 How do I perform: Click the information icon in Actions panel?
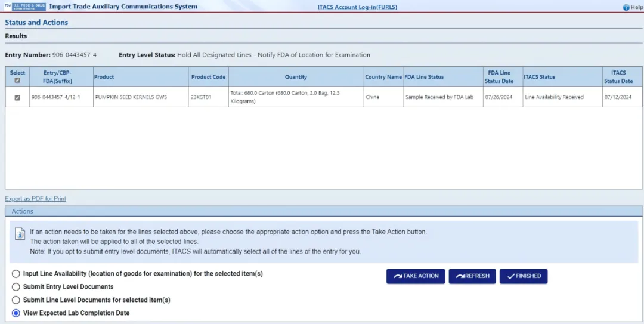20,235
